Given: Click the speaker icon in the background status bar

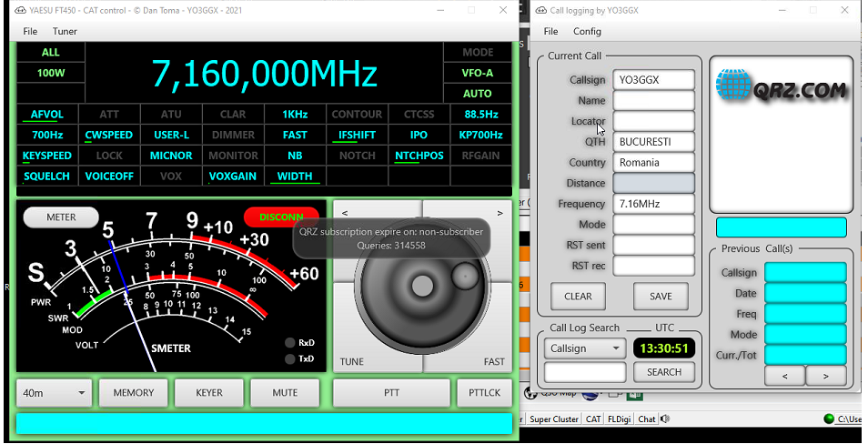Looking at the screenshot, I should (x=665, y=419).
